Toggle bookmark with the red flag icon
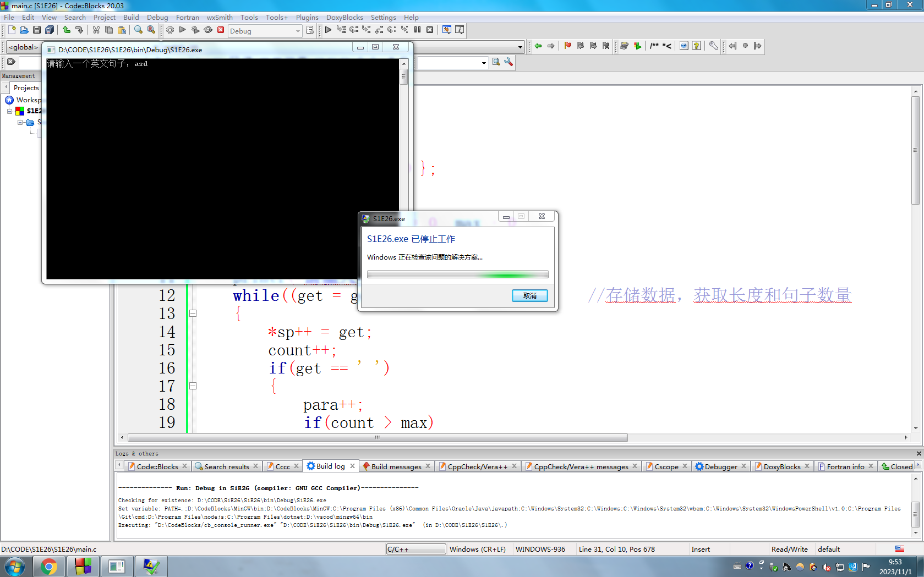924x577 pixels. tap(567, 46)
